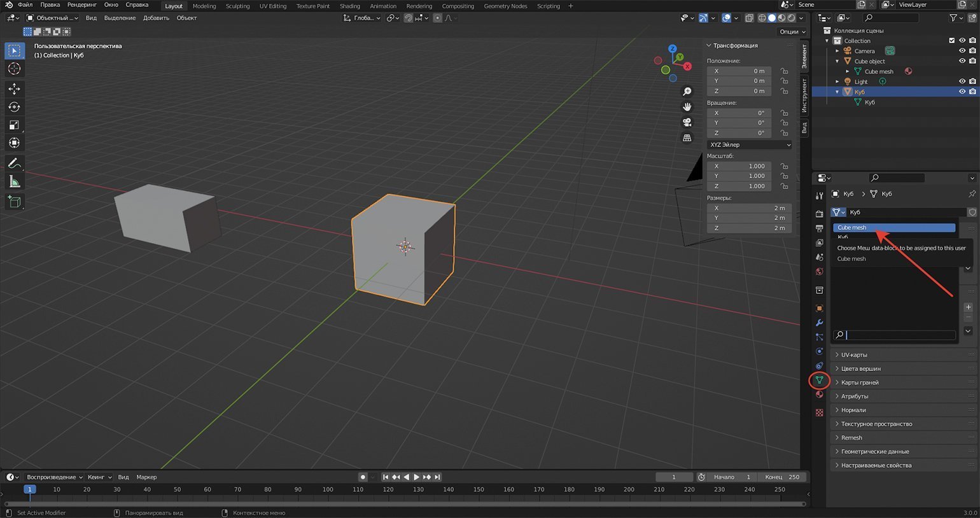This screenshot has width=980, height=518.
Task: Click the play animation button
Action: pyautogui.click(x=416, y=477)
